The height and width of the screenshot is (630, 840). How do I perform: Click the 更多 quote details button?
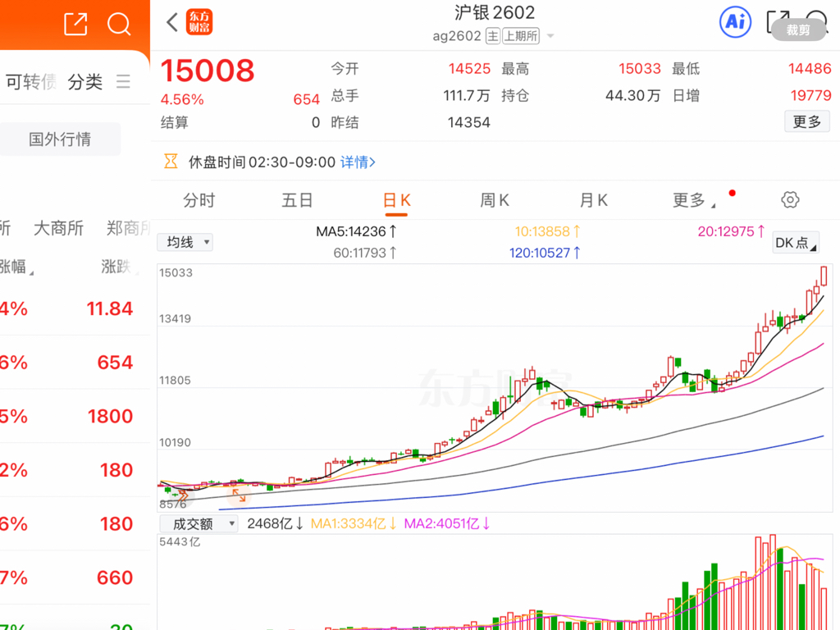(807, 121)
